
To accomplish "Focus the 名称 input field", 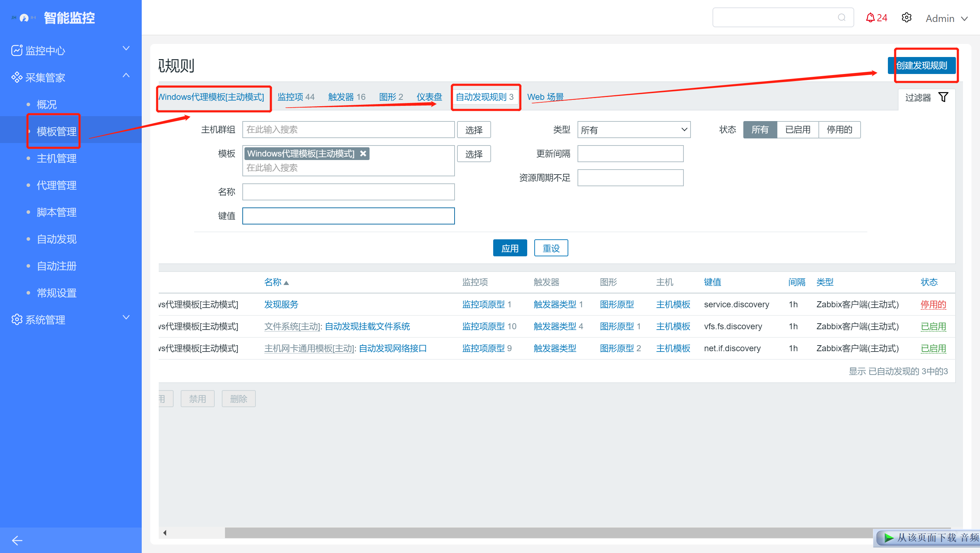I will 348,192.
